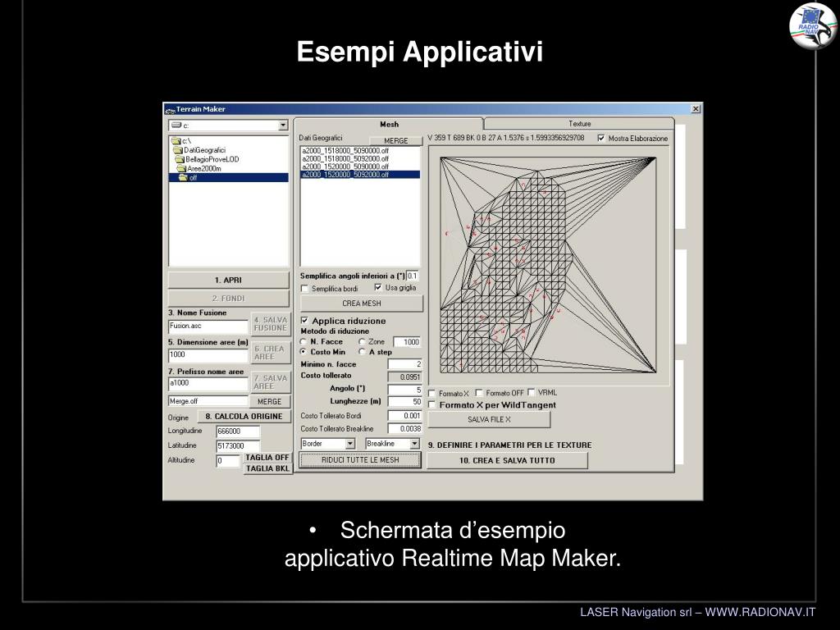Click the Terrain Maker title bar icon
The image size is (840, 630).
click(170, 109)
